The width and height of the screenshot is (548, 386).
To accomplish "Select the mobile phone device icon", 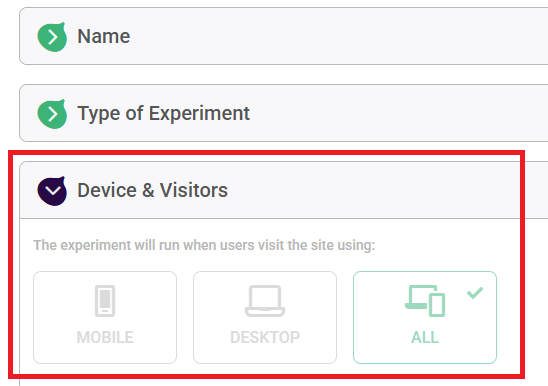I will pyautogui.click(x=105, y=301).
